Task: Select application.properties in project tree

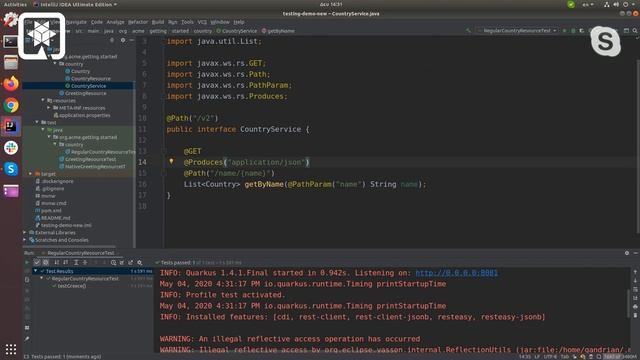Action: click(84, 115)
